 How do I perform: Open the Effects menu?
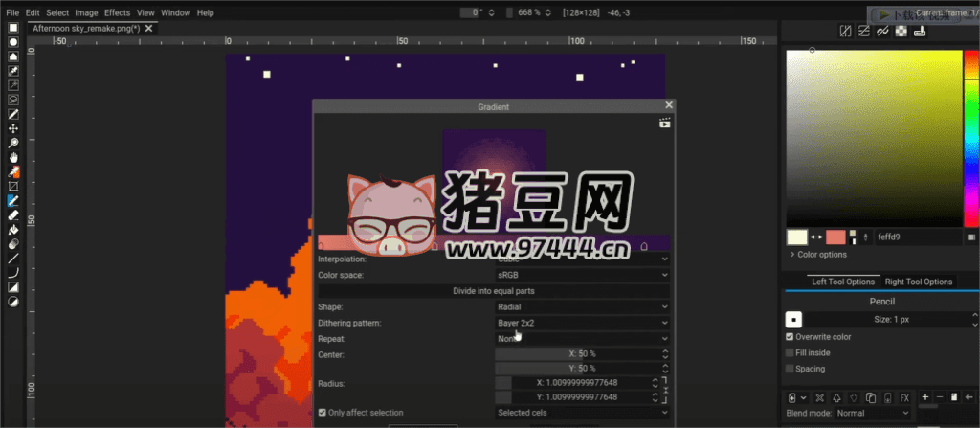[118, 12]
